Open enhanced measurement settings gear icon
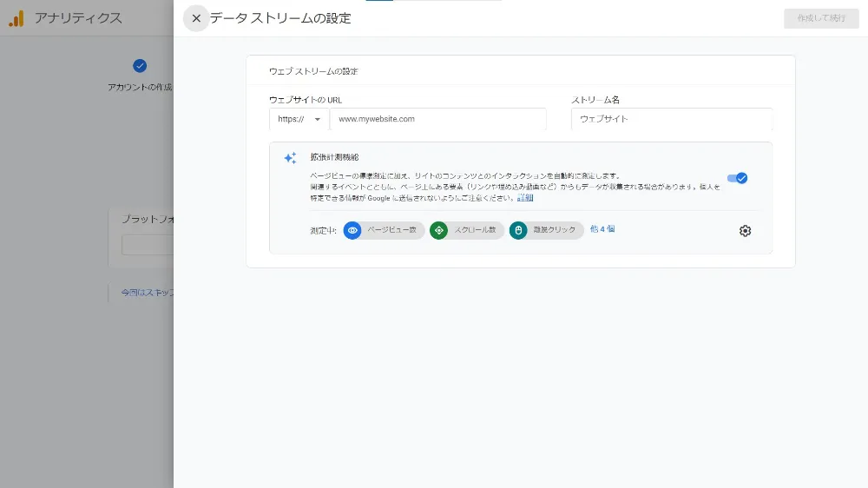Viewport: 868px width, 488px height. (x=745, y=230)
